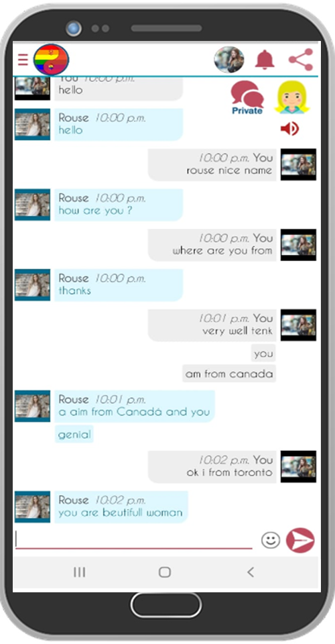Select the "you are beutifull woman" message
Viewport: 335px width, 644px height.
121,507
